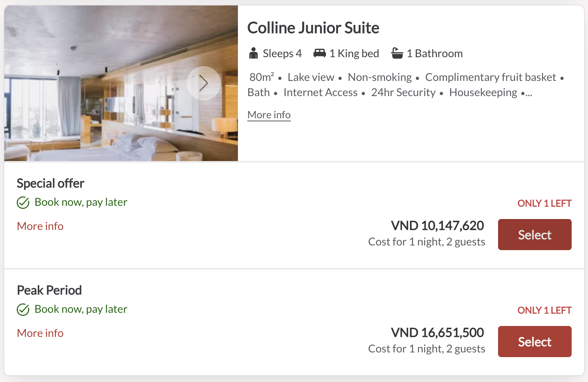Screen dimensions: 588x382
Task: Click the VND 16,651,500 price text
Action: coord(437,333)
